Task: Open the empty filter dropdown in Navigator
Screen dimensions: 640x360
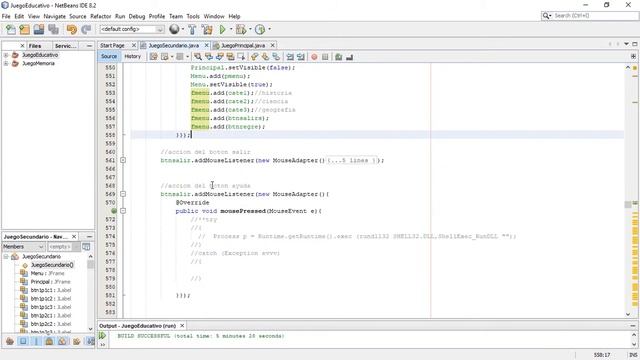Action: pos(63,247)
